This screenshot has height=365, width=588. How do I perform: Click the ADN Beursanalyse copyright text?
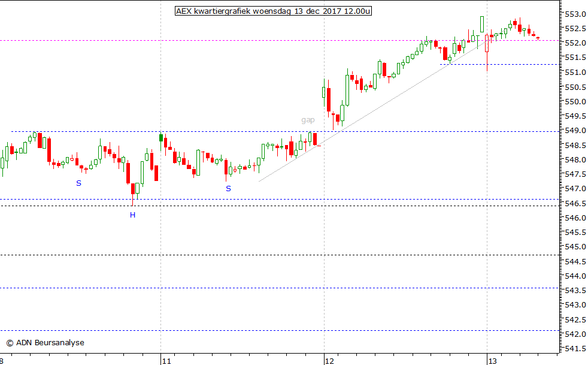(x=46, y=342)
